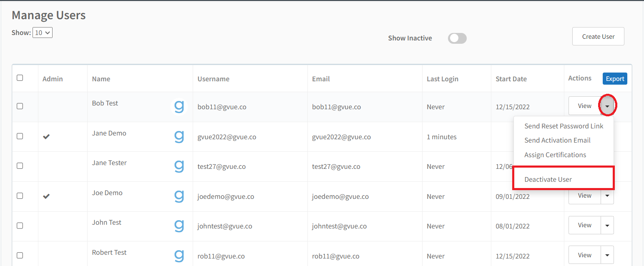Click the '1 minutes' last login value
The width and height of the screenshot is (644, 266).
[x=442, y=137]
